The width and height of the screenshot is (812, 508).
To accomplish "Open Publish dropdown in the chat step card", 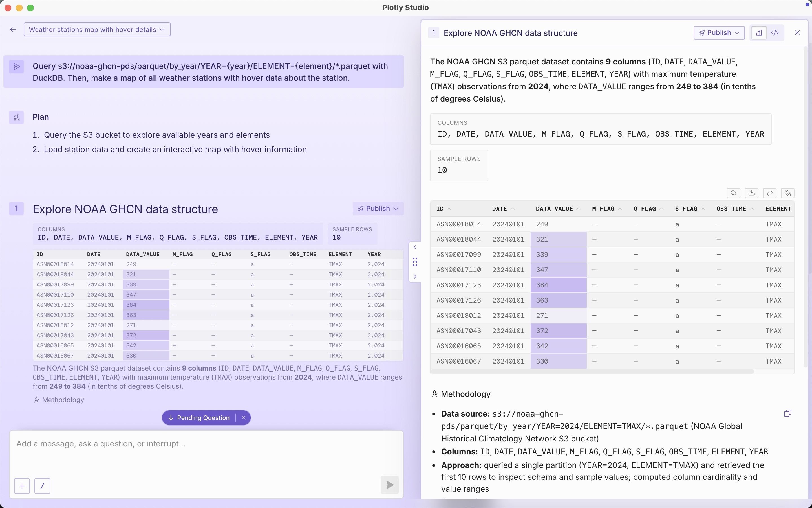I will (378, 209).
